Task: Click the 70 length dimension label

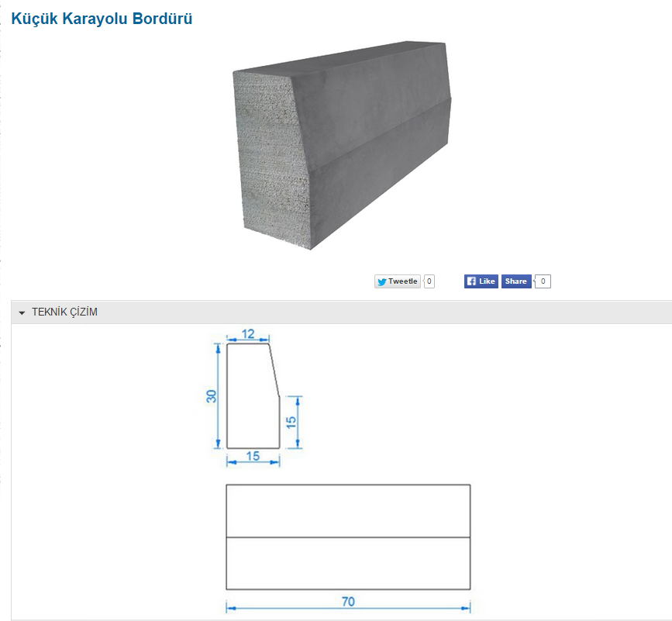Action: coord(349,602)
